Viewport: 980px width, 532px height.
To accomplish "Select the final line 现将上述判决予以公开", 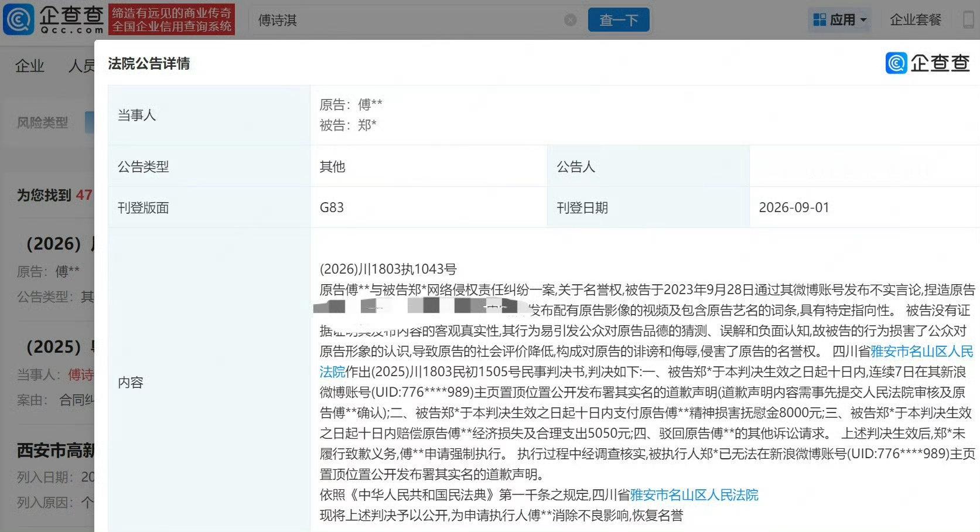I will click(501, 516).
